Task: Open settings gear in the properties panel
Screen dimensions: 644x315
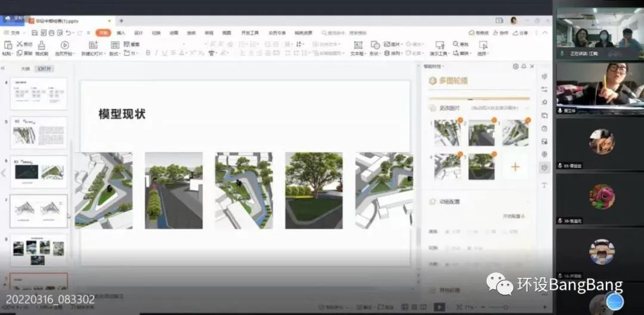Action: pyautogui.click(x=516, y=66)
